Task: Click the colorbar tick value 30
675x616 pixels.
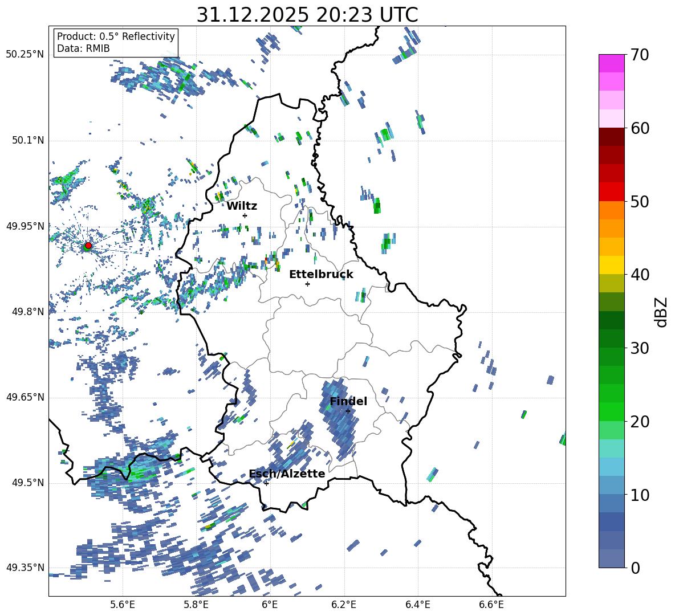Action: click(x=640, y=348)
